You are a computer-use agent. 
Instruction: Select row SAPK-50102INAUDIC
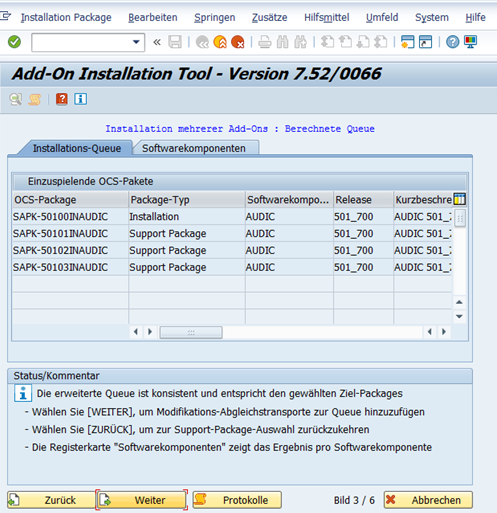tap(232, 250)
